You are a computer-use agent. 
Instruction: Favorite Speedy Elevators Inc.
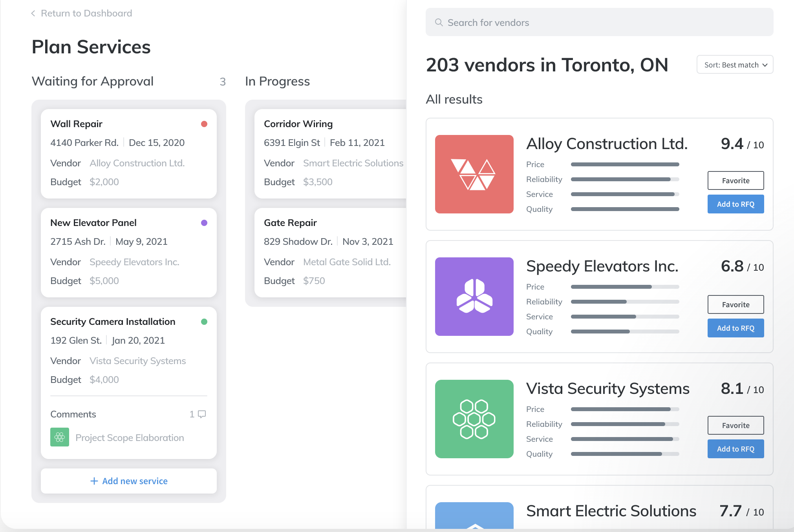pos(735,304)
